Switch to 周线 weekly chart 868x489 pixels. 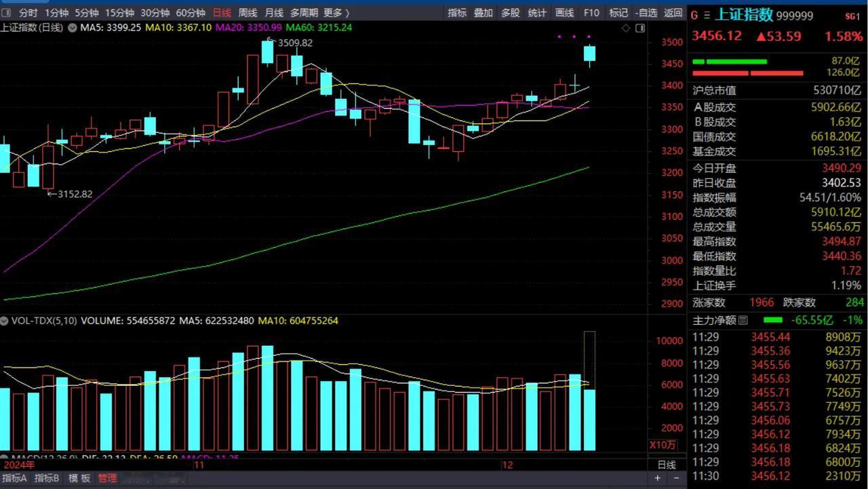click(248, 13)
